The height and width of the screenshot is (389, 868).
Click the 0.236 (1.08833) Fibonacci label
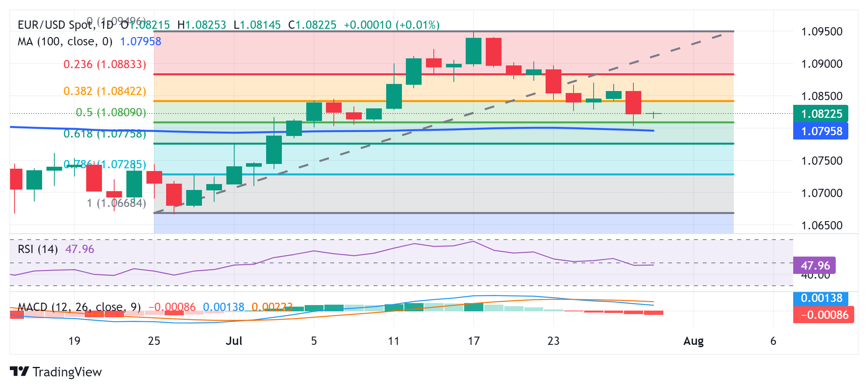(x=105, y=64)
